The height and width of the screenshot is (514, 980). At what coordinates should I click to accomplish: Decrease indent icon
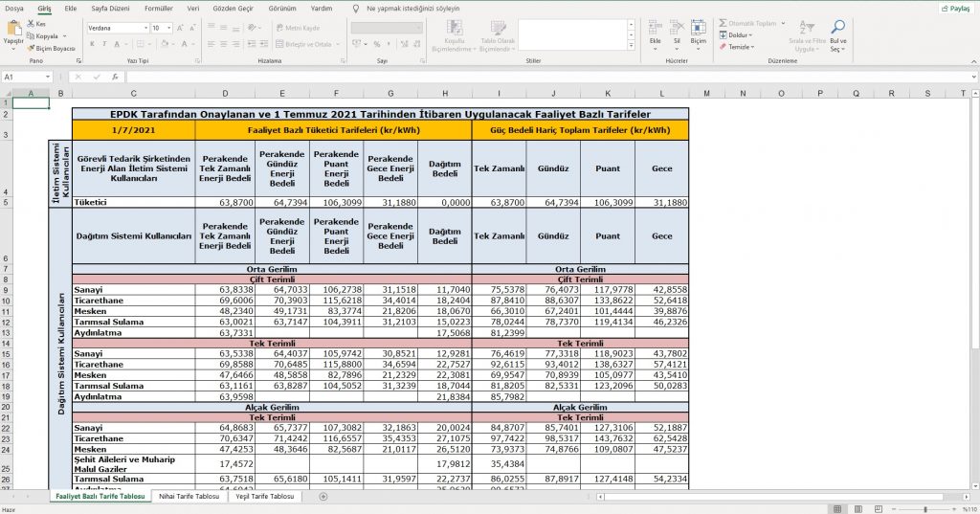252,44
